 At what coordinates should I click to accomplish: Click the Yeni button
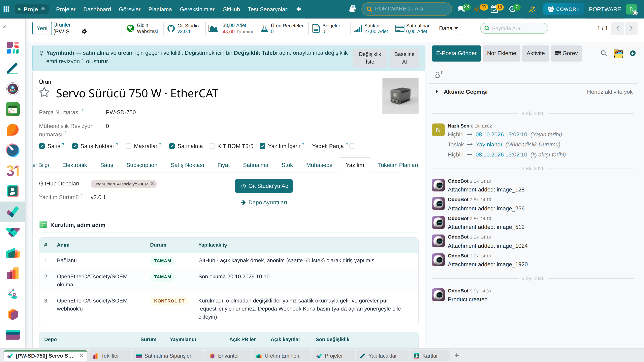click(42, 28)
